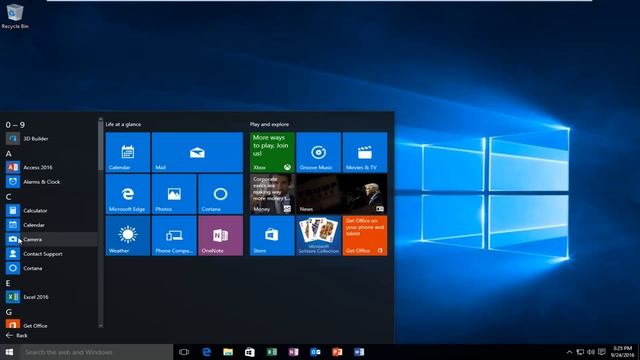
Task: Go Back from all apps list
Action: (x=17, y=336)
